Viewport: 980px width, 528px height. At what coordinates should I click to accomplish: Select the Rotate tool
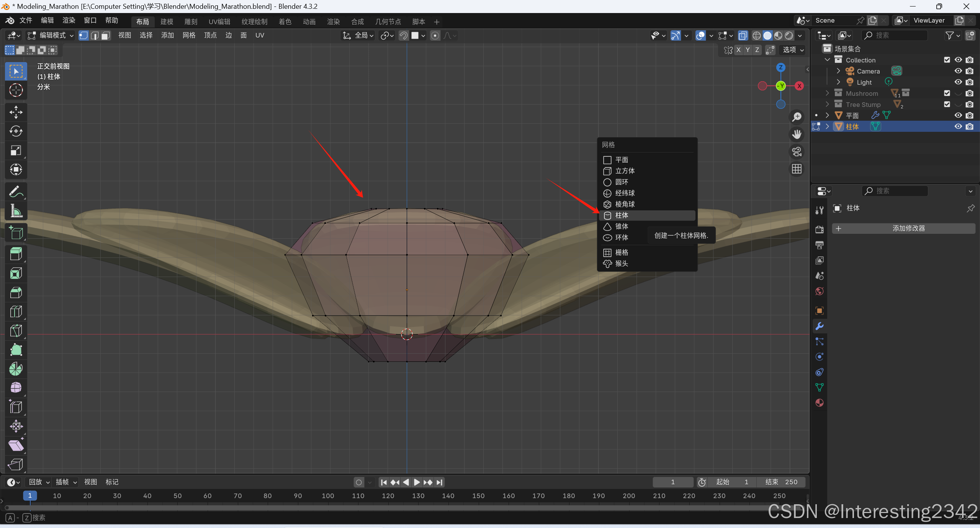click(16, 131)
